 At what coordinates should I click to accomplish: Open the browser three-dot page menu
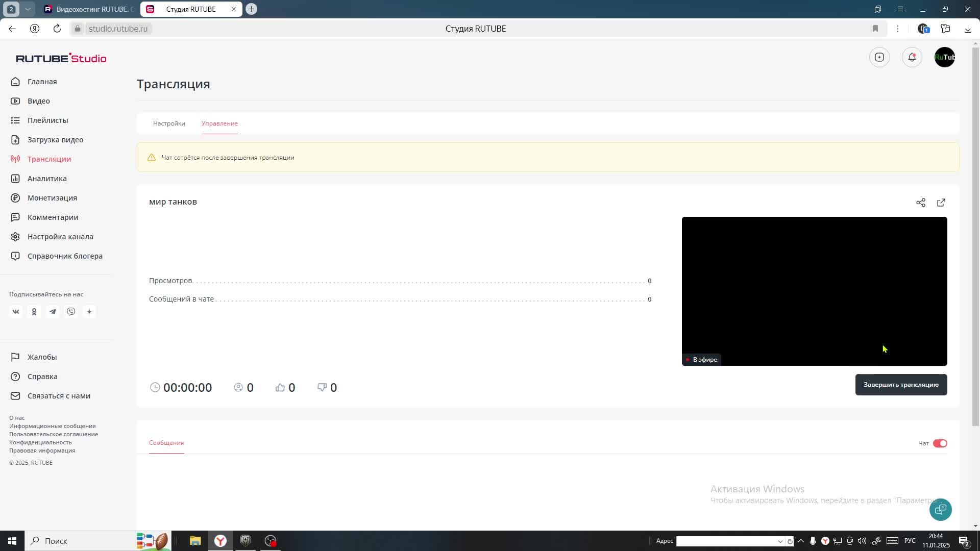pos(897,29)
